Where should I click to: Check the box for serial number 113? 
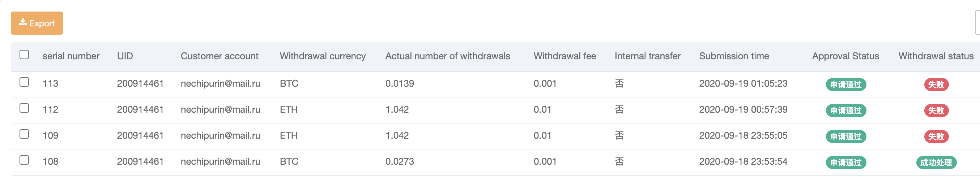point(24,82)
